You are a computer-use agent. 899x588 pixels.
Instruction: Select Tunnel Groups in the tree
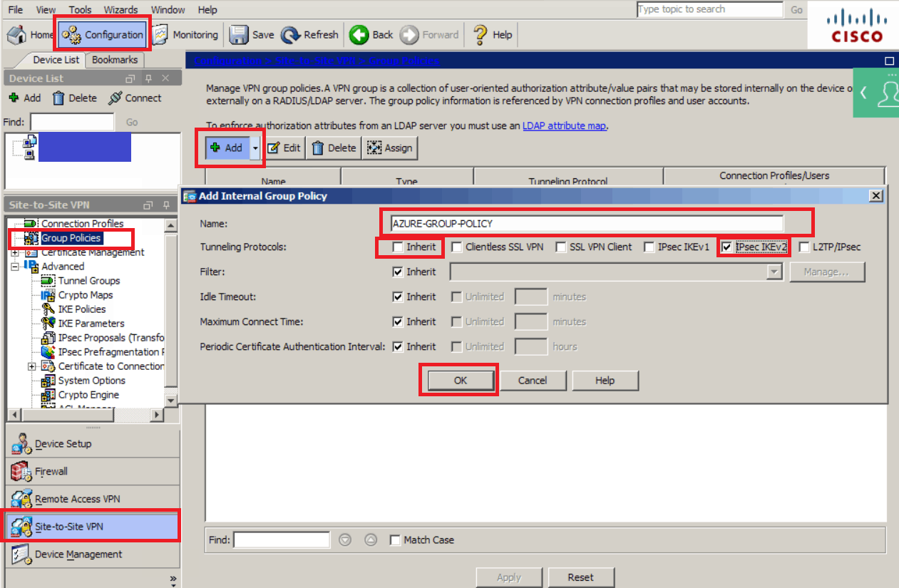[89, 281]
